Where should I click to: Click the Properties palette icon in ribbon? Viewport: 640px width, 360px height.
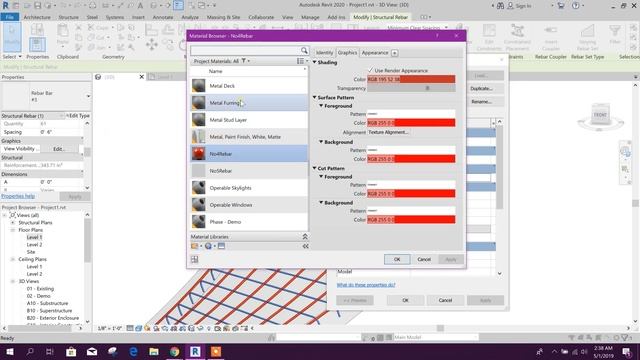pyautogui.click(x=37, y=44)
